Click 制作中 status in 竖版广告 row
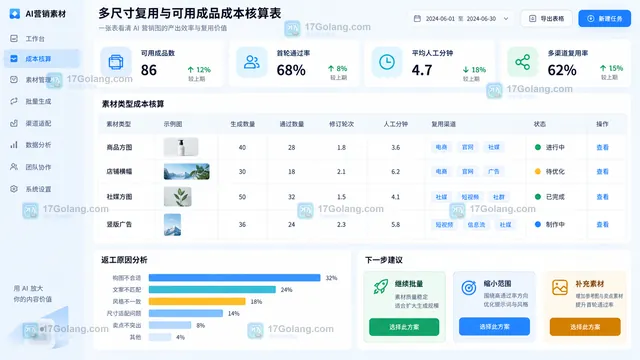The width and height of the screenshot is (640, 360). [x=550, y=224]
